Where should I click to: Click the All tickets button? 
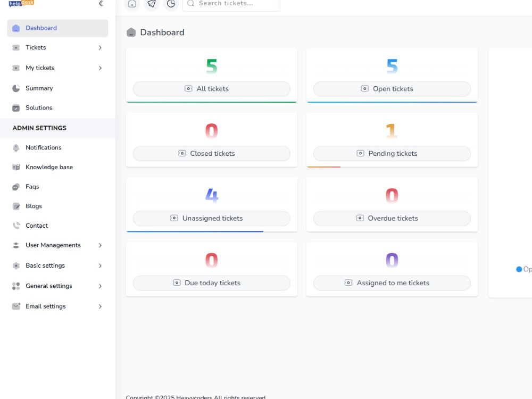coord(211,89)
